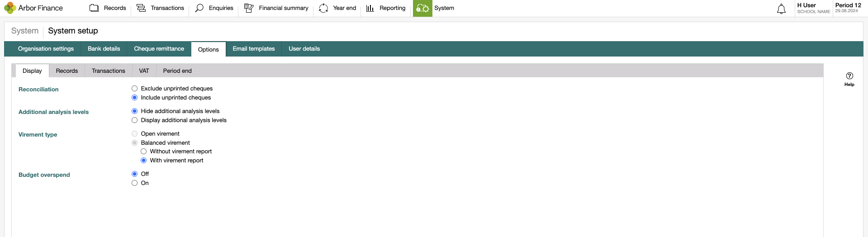
Task: Click the Reconciliation label
Action: click(38, 90)
